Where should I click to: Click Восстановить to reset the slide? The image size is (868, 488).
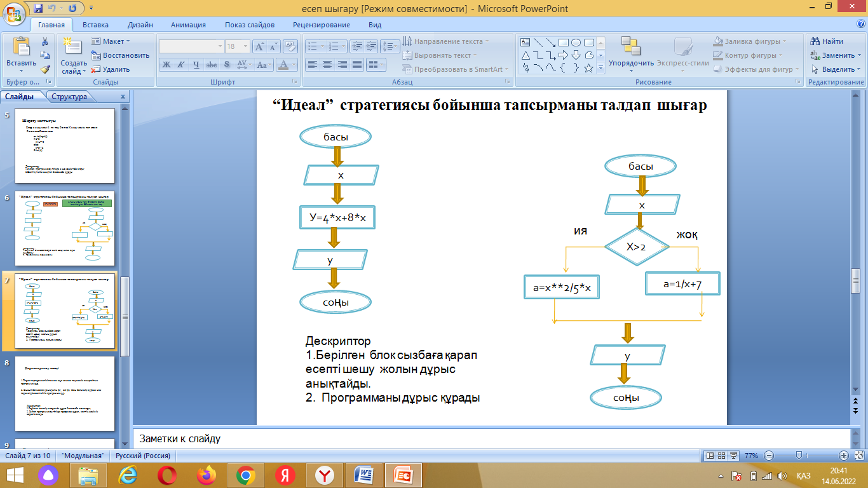120,55
